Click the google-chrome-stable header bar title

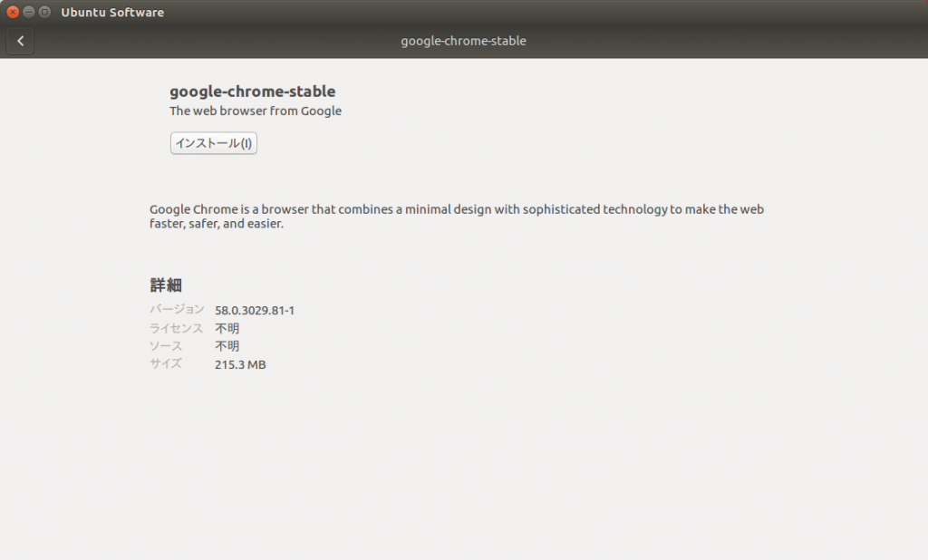(x=463, y=41)
